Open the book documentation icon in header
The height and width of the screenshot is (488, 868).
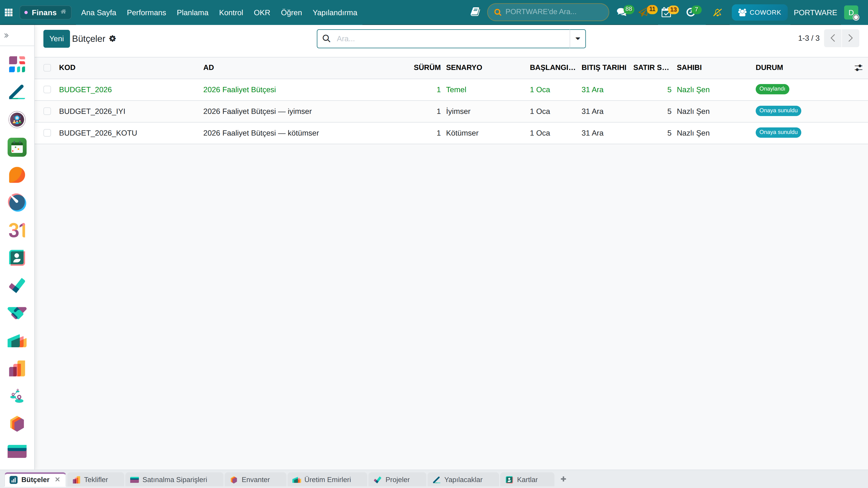(475, 12)
